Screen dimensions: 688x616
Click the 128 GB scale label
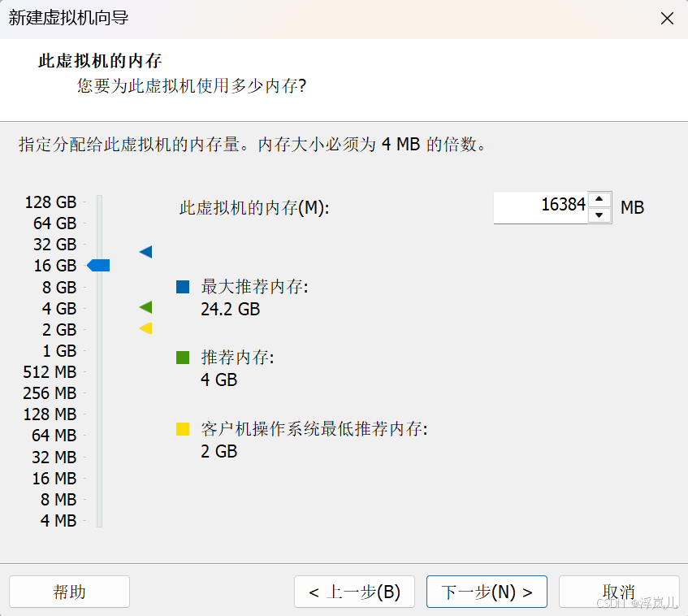[51, 202]
